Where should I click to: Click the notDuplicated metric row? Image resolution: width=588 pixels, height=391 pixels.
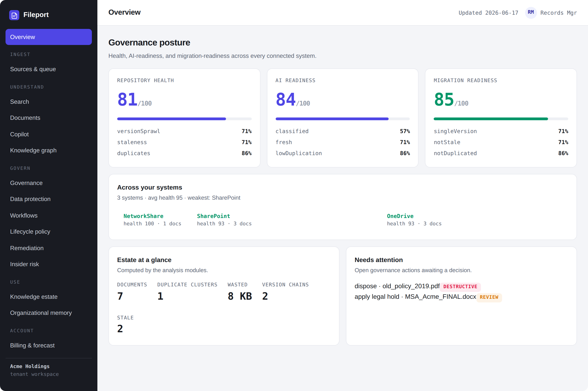501,153
